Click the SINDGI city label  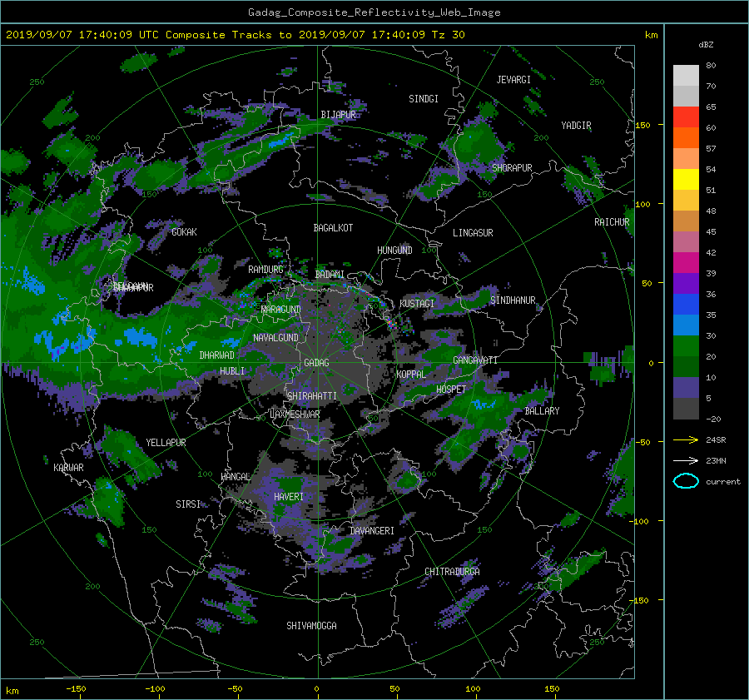pos(424,99)
